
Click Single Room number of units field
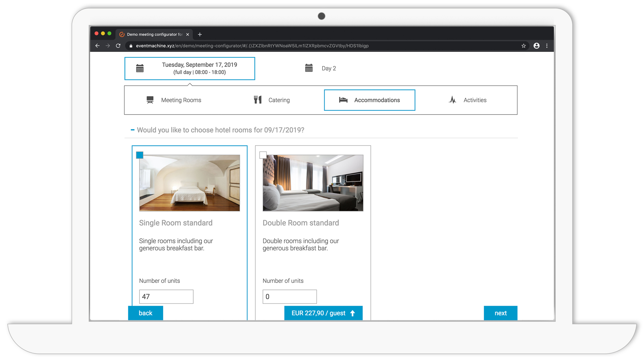click(166, 296)
